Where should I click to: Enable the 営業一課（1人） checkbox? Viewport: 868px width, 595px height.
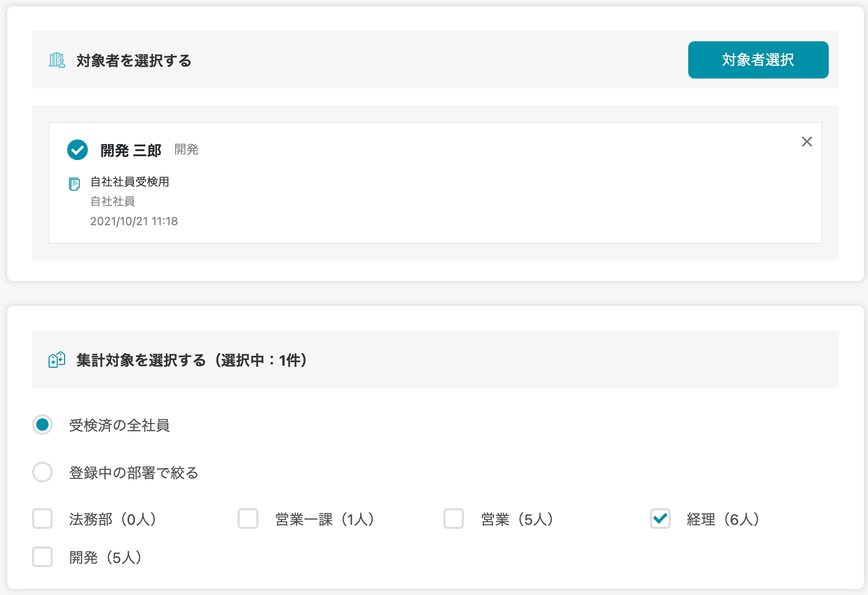point(248,519)
